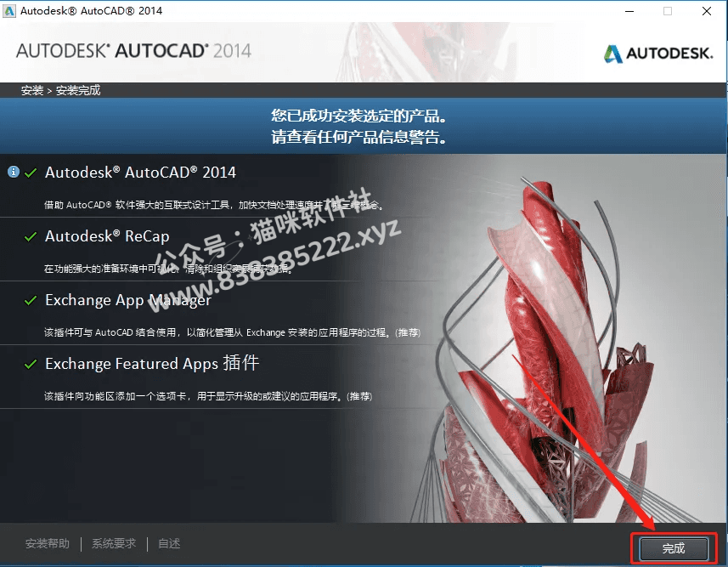Viewport: 728px width, 567px height.
Task: Click the blue info icon beside AutoCAD 2014
Action: click(x=14, y=172)
